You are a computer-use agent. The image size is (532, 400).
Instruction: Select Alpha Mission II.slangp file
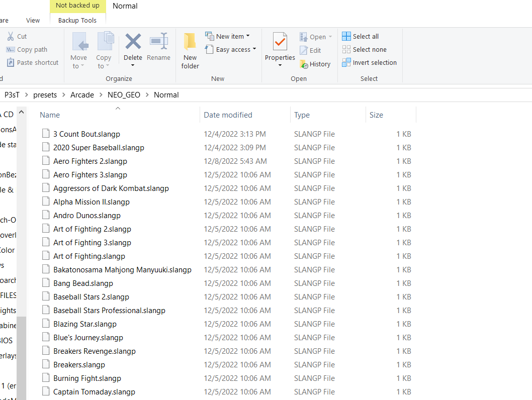tap(92, 202)
